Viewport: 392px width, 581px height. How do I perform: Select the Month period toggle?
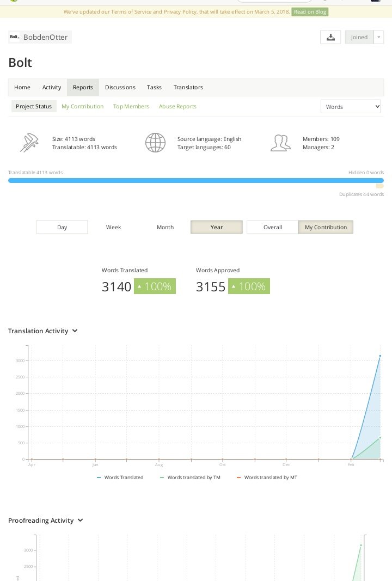166,227
